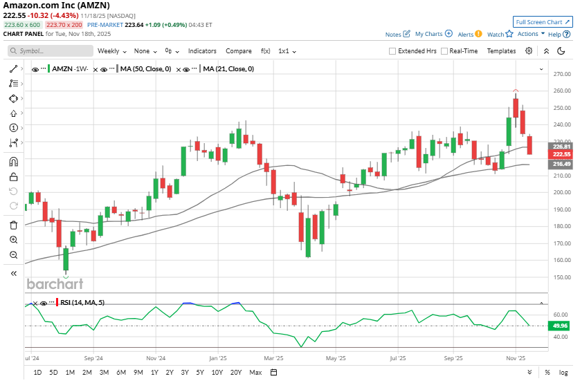The image size is (580, 392).
Task: Select the trend line drawing tool
Action: tap(13, 69)
